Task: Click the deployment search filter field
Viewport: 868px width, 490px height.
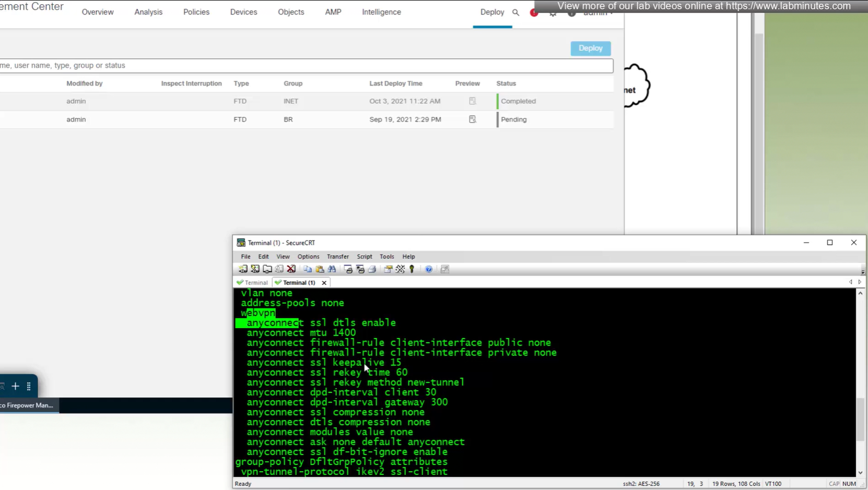Action: coord(306,66)
